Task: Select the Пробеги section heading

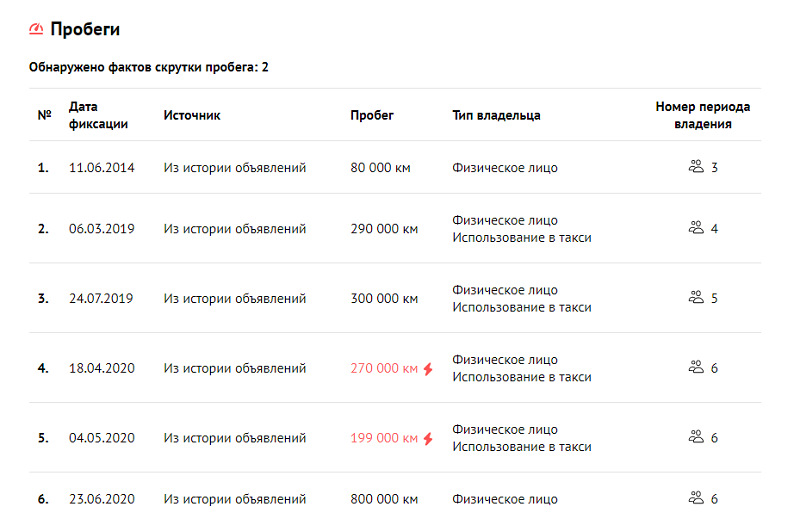Action: point(85,29)
